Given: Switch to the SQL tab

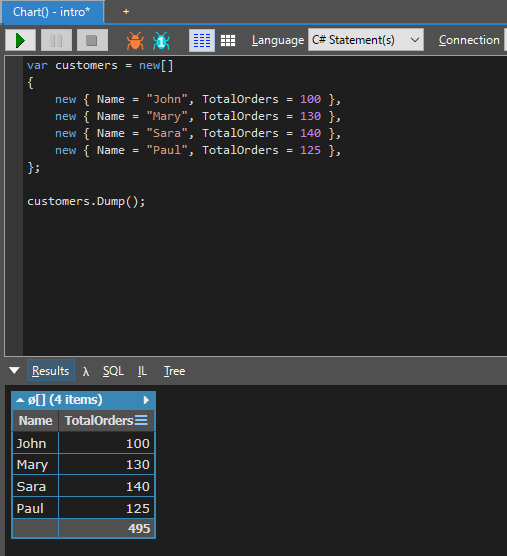Looking at the screenshot, I should (x=113, y=371).
